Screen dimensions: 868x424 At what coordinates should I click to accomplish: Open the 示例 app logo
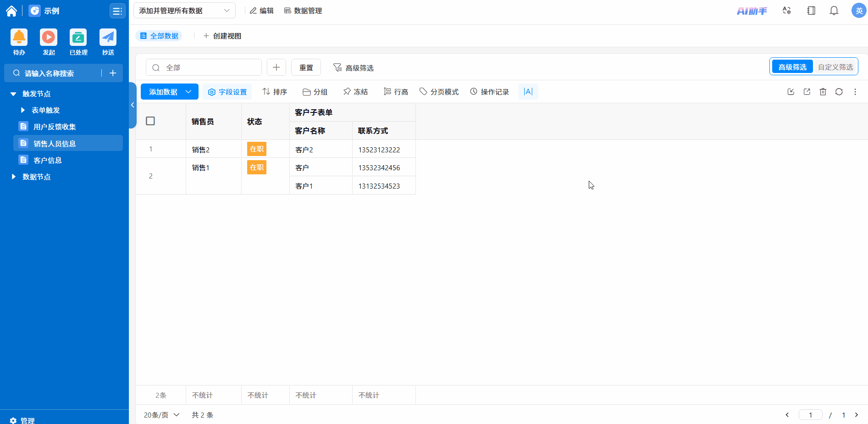pos(35,11)
